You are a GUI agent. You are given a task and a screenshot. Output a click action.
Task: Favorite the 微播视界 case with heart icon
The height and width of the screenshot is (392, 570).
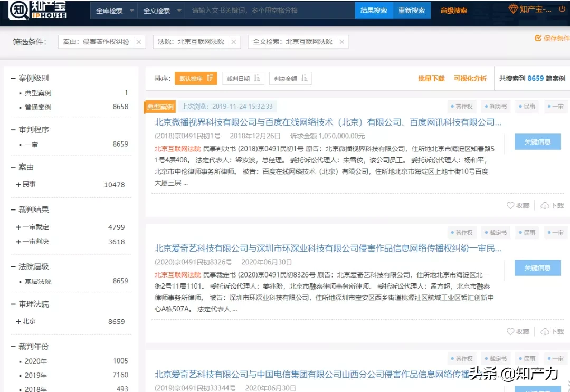(x=510, y=206)
